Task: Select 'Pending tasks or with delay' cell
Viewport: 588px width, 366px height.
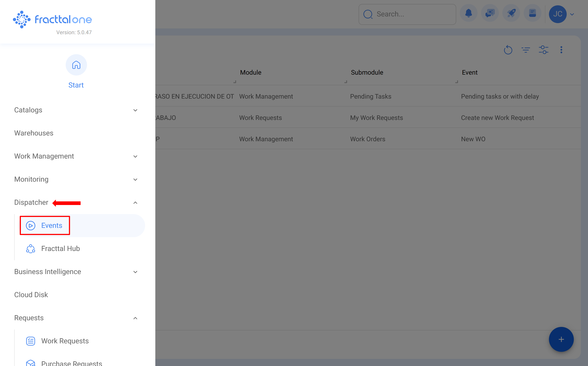Action: coord(500,96)
